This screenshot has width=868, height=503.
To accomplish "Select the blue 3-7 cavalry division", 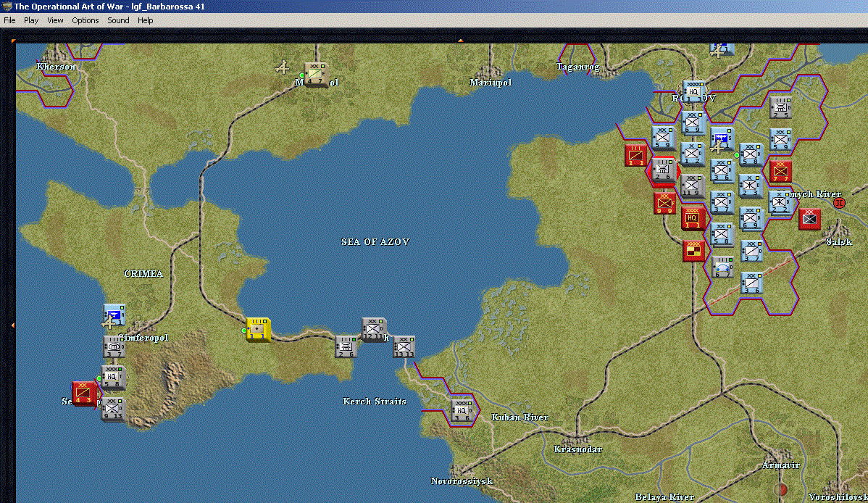I will coord(752,251).
